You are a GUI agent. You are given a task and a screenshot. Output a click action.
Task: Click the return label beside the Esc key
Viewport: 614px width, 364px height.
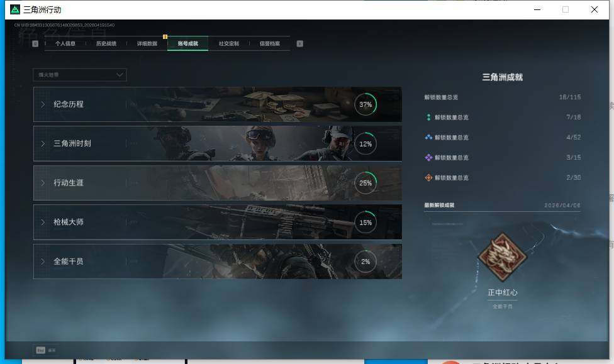pyautogui.click(x=52, y=350)
